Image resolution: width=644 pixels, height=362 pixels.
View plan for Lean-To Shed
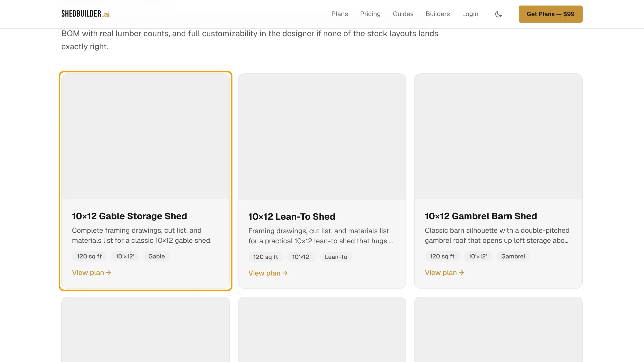click(x=268, y=273)
